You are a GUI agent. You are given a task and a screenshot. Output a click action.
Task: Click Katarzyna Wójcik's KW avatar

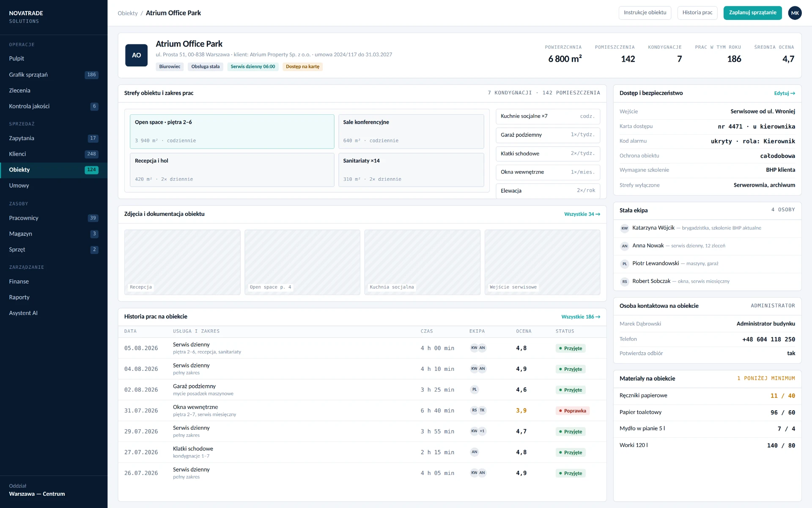pos(625,228)
